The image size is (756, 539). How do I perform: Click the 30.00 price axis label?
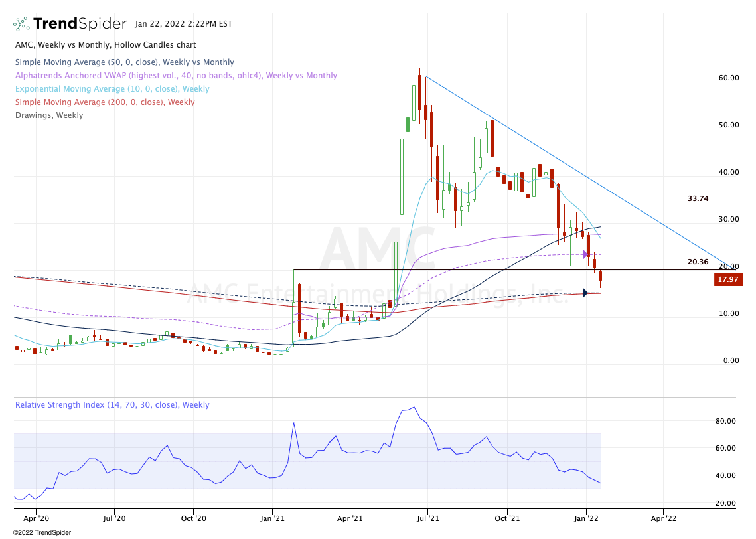pos(729,219)
